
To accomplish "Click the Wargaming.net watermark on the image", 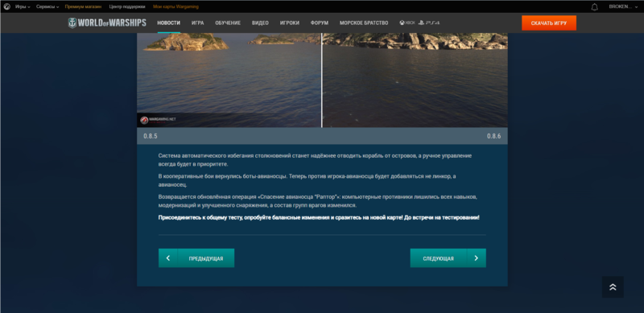I will click(x=158, y=120).
